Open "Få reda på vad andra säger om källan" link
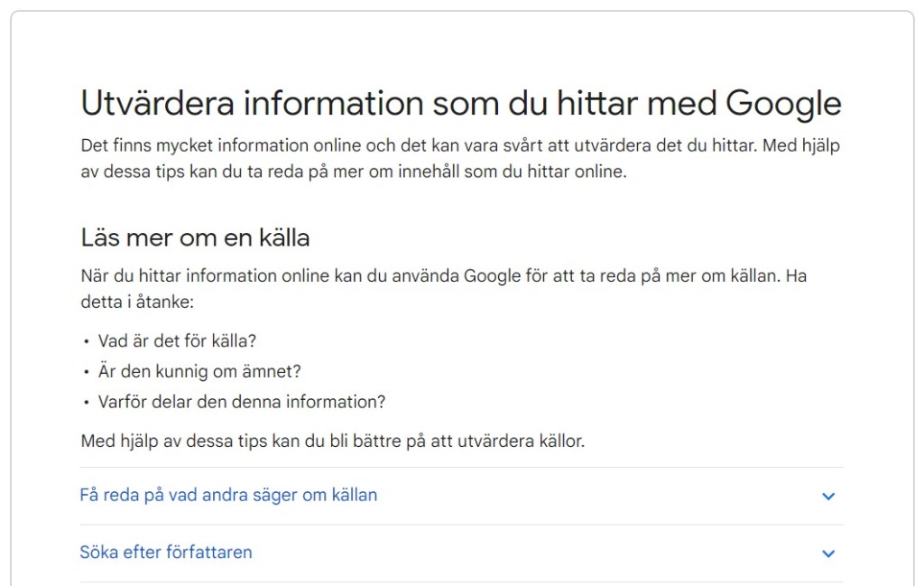This screenshot has width=924, height=586. 228,495
